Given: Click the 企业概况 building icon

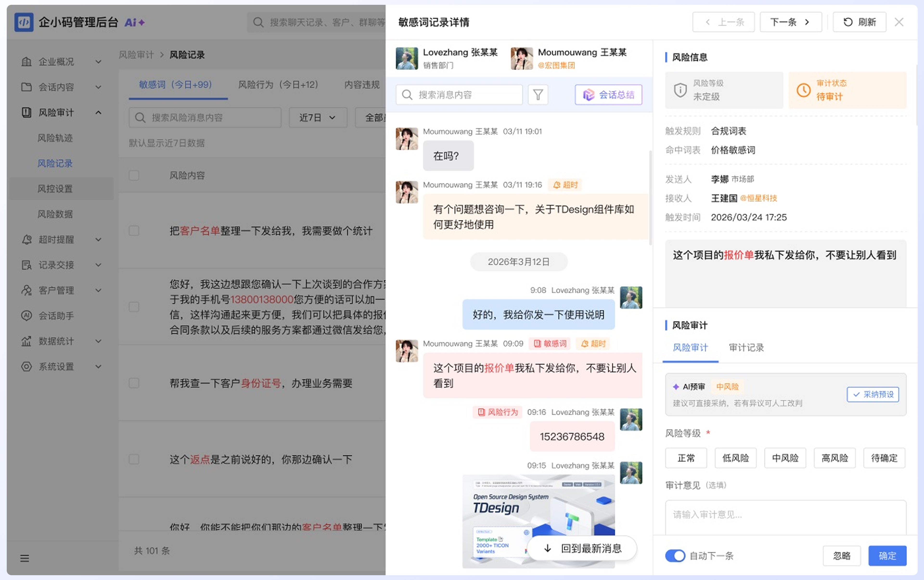Looking at the screenshot, I should pos(26,62).
